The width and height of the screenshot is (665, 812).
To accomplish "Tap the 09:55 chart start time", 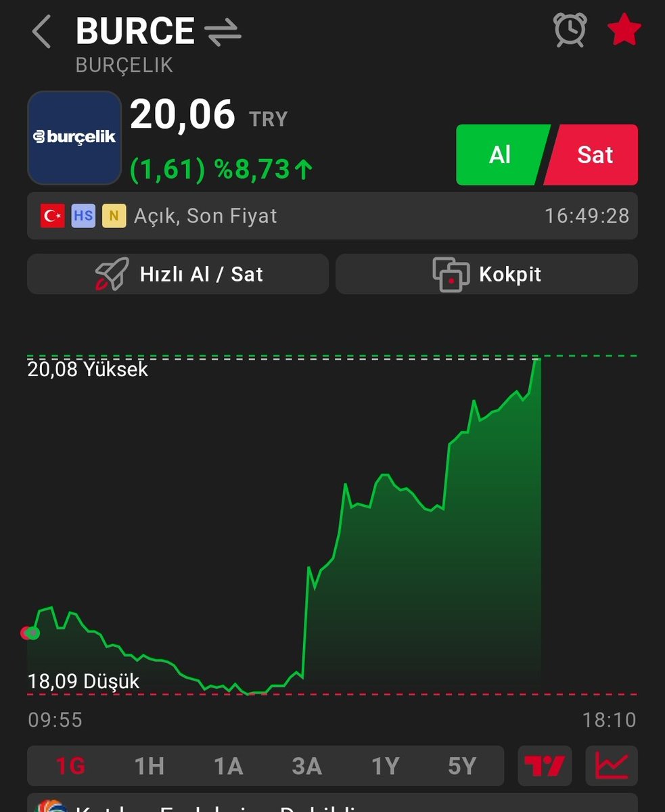I will pos(55,719).
